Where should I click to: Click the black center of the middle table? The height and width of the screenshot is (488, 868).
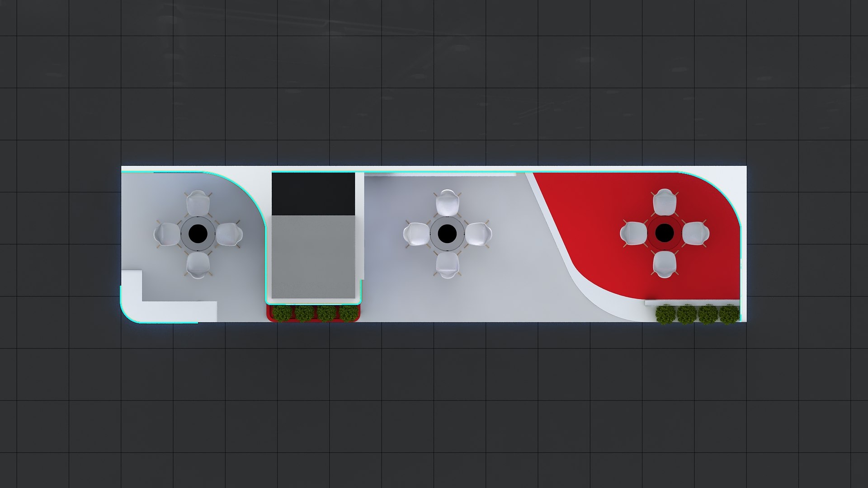tap(447, 233)
